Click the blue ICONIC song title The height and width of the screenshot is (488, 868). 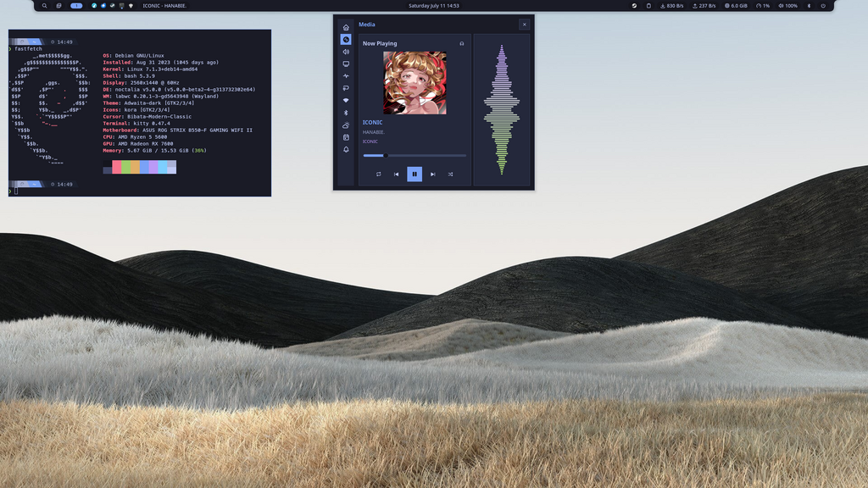pyautogui.click(x=372, y=122)
